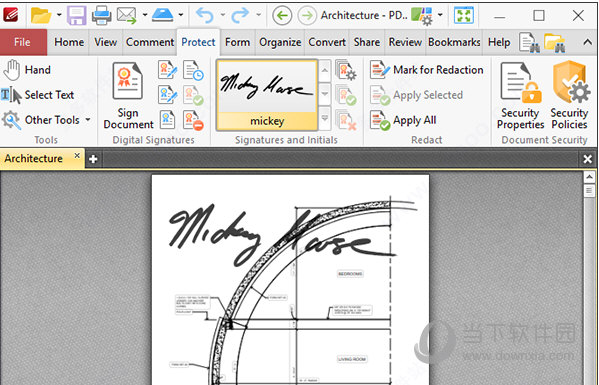Open UI options dropdown arrow in title bar
This screenshot has height=385, width=599.
[440, 15]
